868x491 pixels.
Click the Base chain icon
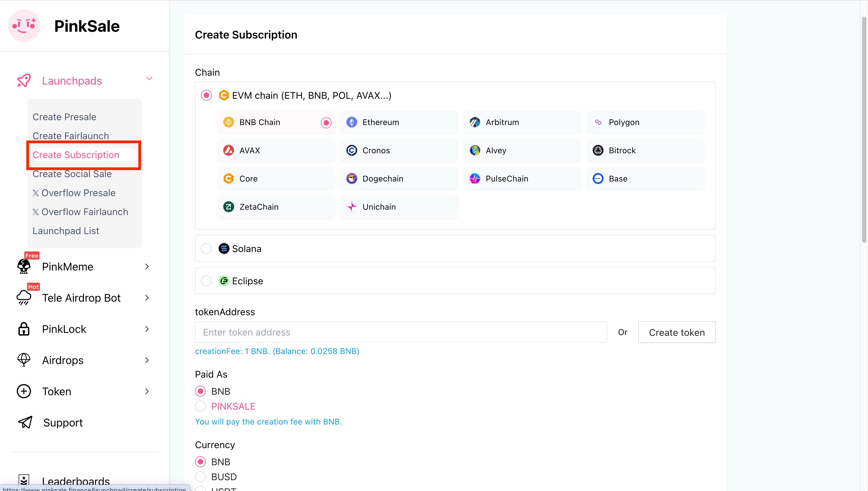[x=598, y=178]
